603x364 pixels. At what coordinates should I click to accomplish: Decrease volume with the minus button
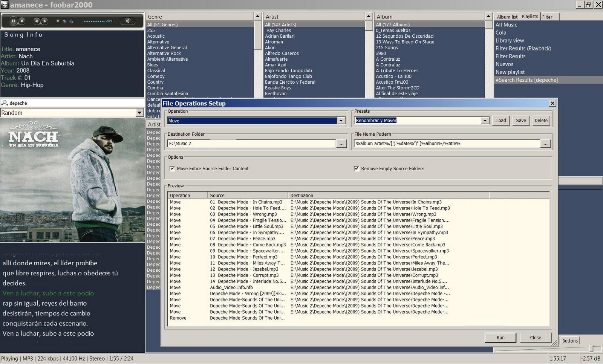[x=123, y=21]
